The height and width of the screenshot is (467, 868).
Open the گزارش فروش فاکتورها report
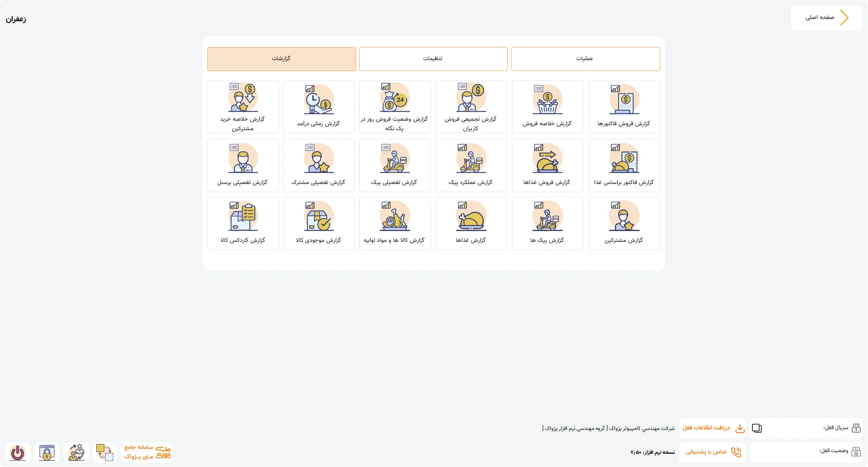[624, 107]
